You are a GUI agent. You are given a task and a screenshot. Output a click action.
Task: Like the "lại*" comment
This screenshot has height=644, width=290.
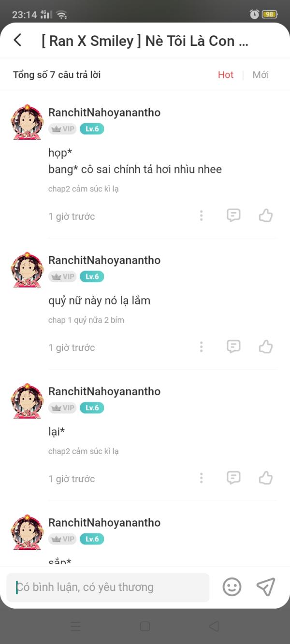click(266, 478)
